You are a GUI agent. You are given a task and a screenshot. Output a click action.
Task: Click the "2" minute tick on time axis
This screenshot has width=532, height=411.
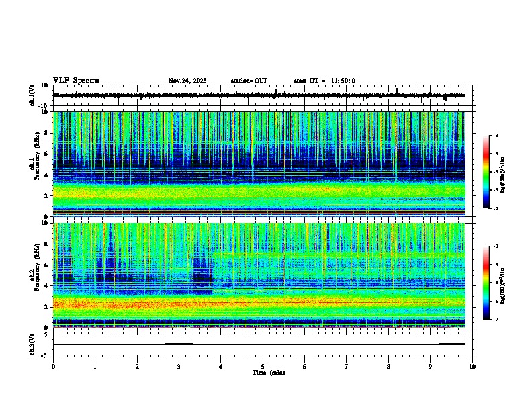pyautogui.click(x=137, y=367)
